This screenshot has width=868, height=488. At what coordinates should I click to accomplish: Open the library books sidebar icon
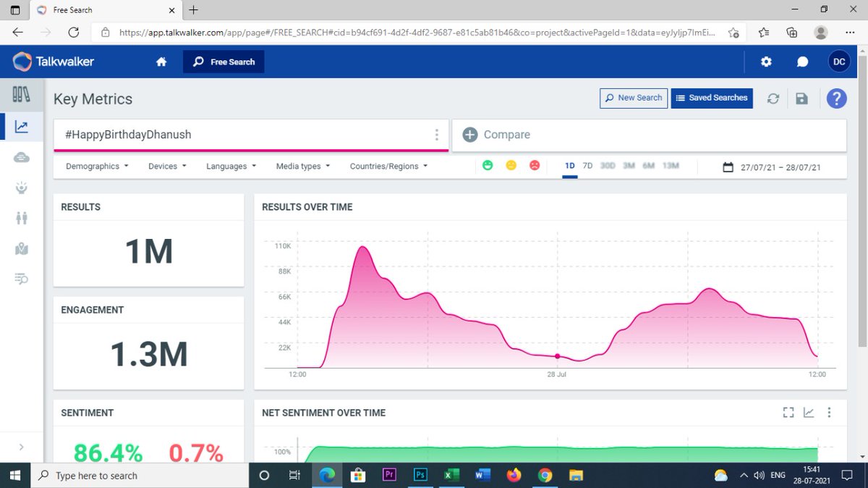point(21,94)
